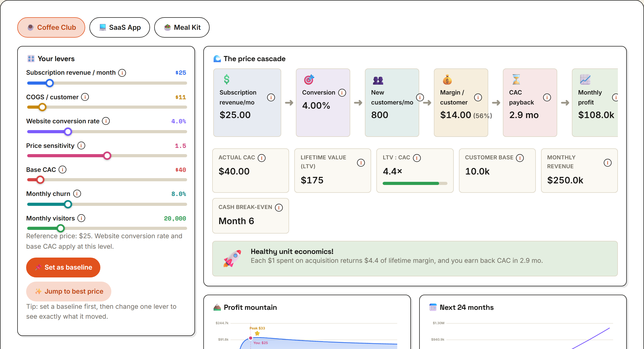This screenshot has width=644, height=349.
Task: Click the Website conversion rate slider handle
Action: pyautogui.click(x=68, y=132)
